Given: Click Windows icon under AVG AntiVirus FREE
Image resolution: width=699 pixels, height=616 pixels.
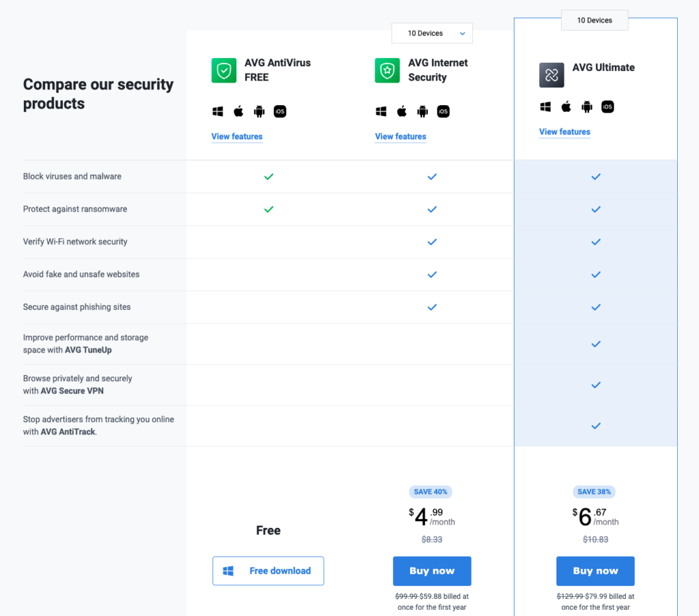Looking at the screenshot, I should coord(218,111).
